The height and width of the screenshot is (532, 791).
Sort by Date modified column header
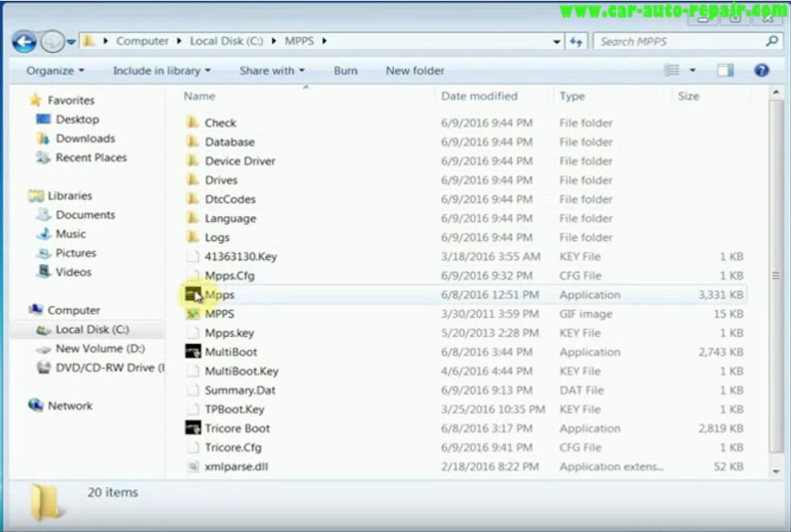click(479, 96)
